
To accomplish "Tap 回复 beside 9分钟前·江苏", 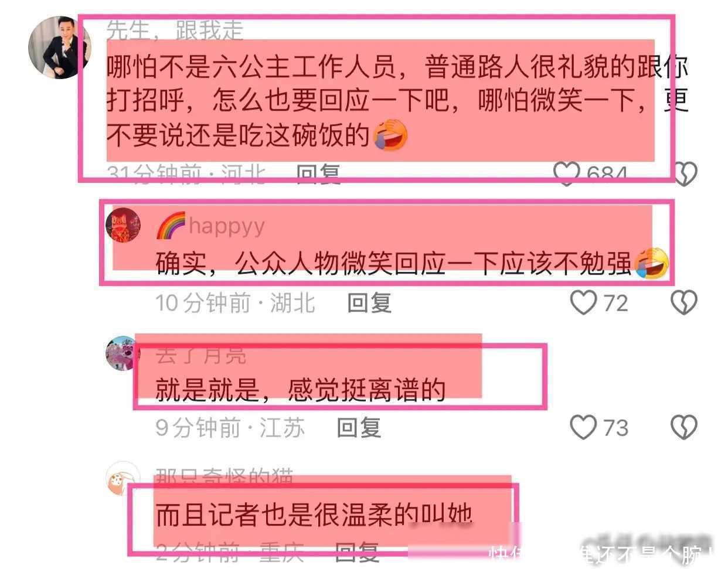I will tap(359, 428).
